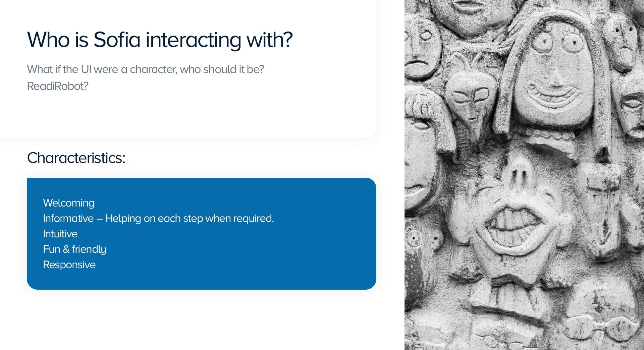This screenshot has width=644, height=350.
Task: Select the "Welcoming" characteristic
Action: [x=69, y=203]
